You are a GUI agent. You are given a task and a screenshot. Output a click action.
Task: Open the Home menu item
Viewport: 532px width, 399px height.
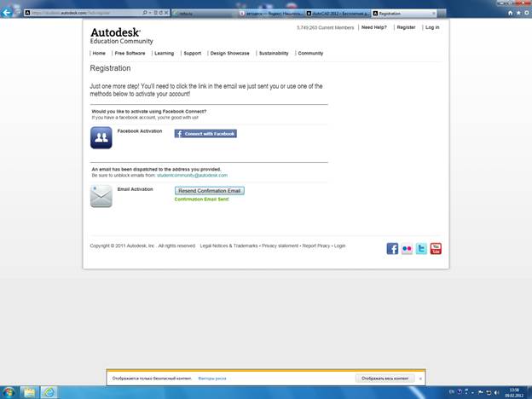99,53
